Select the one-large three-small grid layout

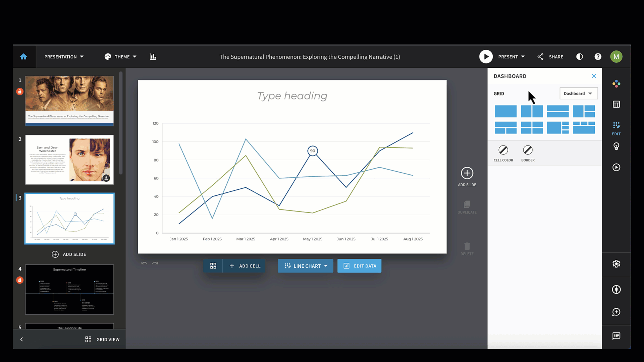click(x=558, y=128)
